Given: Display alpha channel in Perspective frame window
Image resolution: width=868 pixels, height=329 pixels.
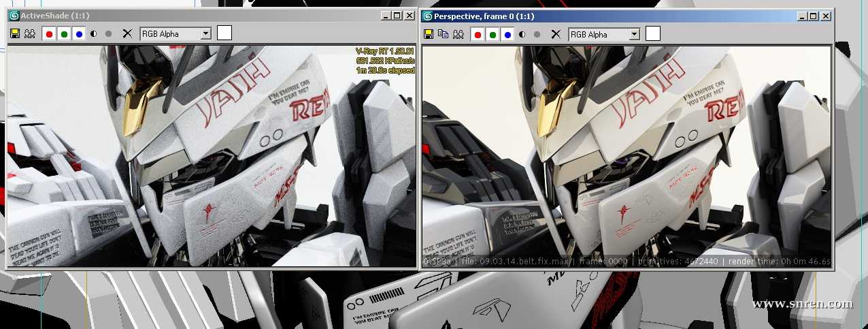Looking at the screenshot, I should [522, 34].
